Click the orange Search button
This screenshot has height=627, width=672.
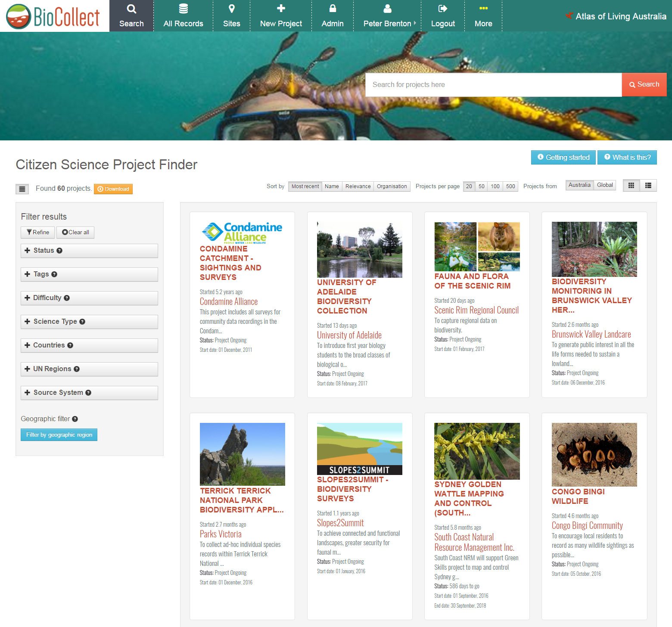pos(644,84)
